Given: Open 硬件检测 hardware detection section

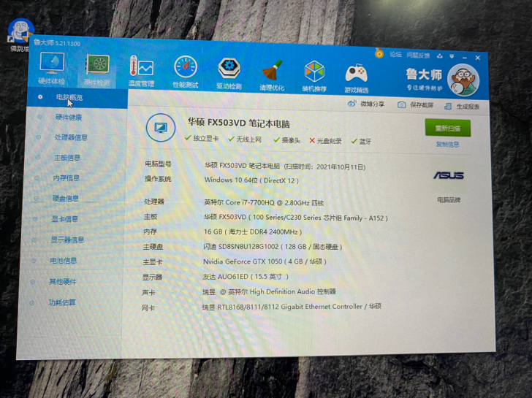Looking at the screenshot, I should click(x=97, y=70).
